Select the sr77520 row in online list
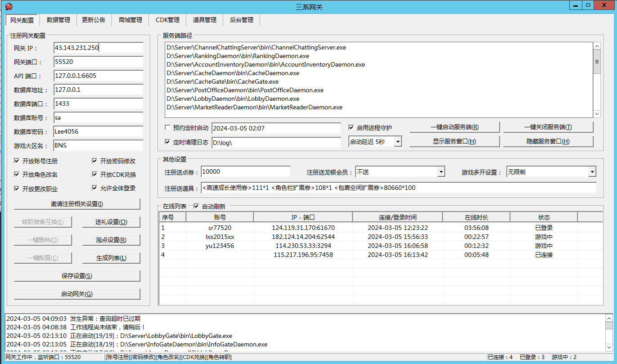Screen dimensions: 617x364 pyautogui.click(x=220, y=228)
